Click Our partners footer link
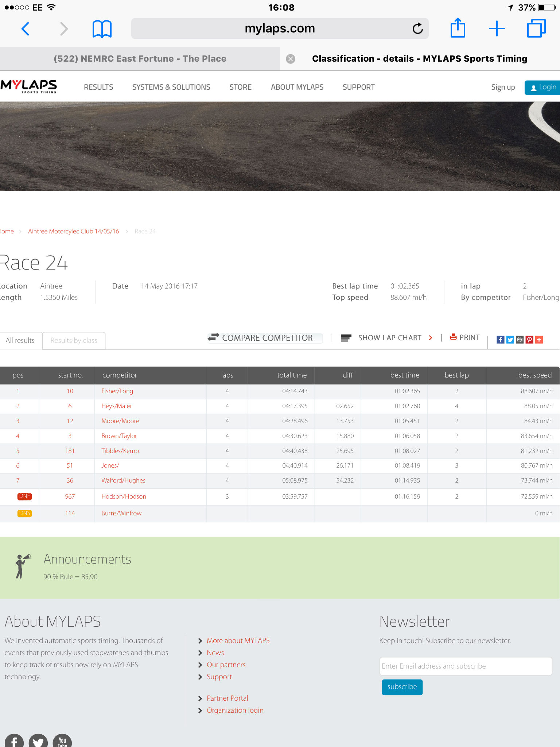The width and height of the screenshot is (560, 747). click(x=226, y=665)
